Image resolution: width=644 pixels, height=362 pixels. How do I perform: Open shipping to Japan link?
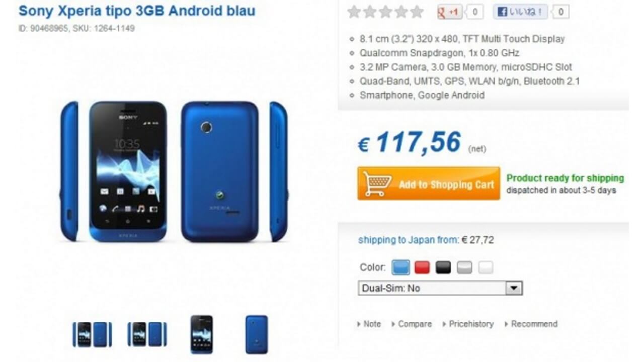point(408,240)
